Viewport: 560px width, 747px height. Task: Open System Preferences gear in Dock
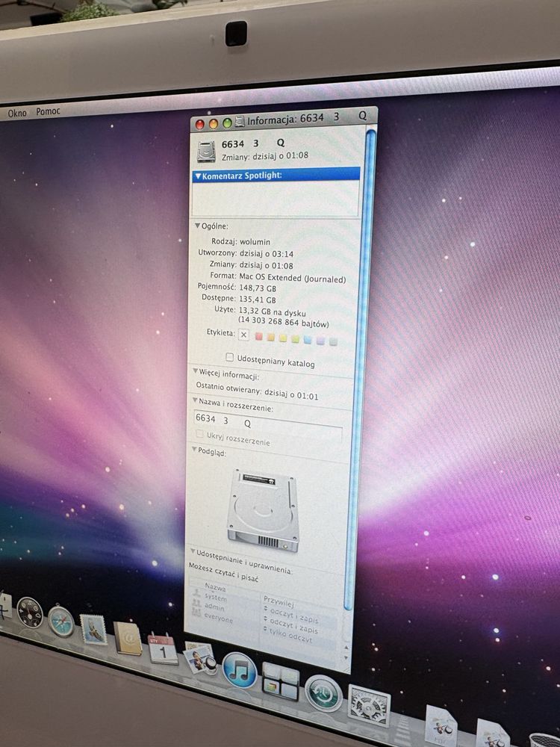pyautogui.click(x=369, y=706)
